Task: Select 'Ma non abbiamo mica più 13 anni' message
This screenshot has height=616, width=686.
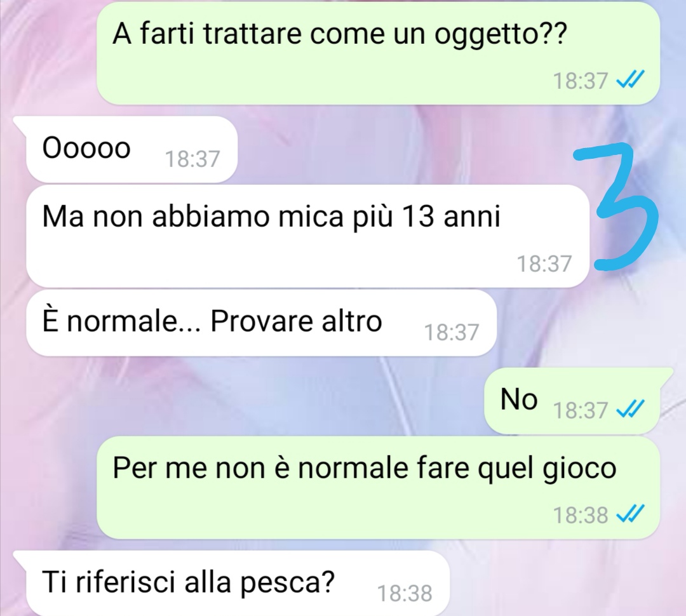Action: (x=307, y=236)
